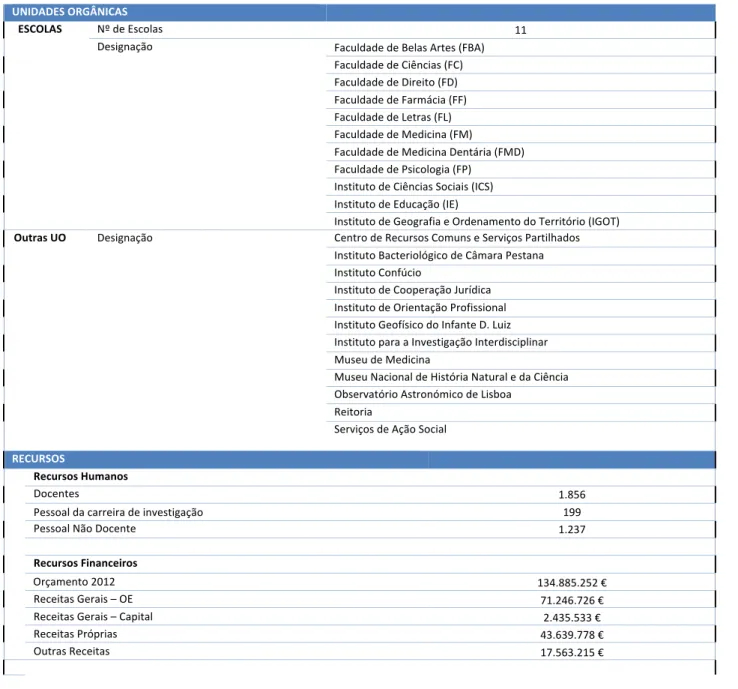Click Faculdade de Direito (FD)
The image size is (738, 689).
[x=395, y=82]
